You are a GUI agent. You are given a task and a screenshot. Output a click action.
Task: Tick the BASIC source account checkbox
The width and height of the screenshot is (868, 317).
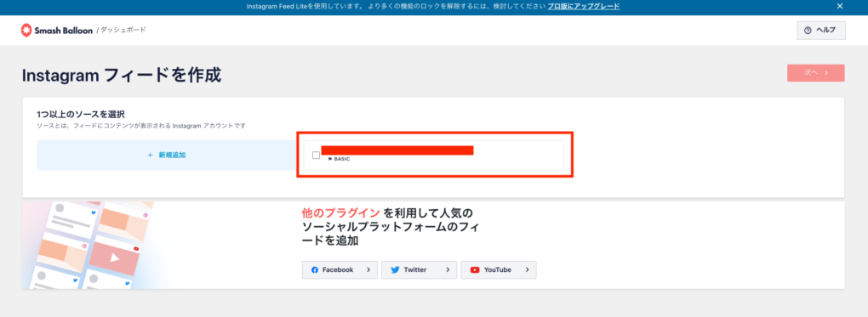316,156
